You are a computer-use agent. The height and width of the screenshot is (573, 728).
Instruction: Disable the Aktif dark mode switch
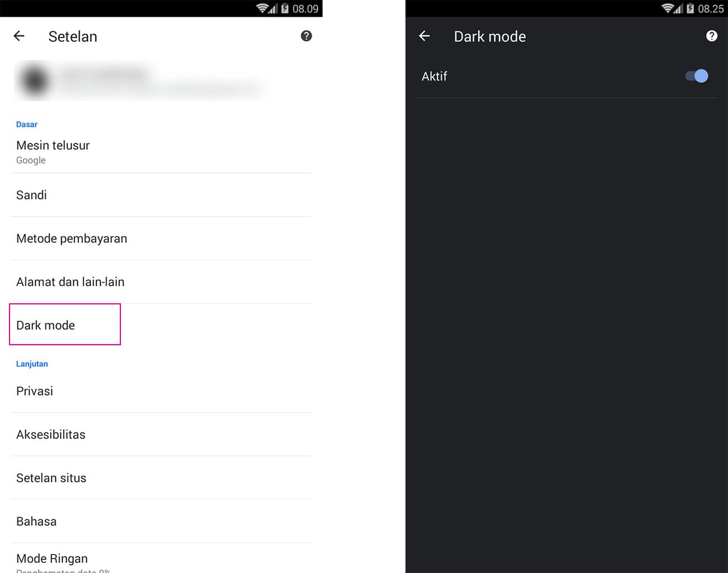pos(697,76)
